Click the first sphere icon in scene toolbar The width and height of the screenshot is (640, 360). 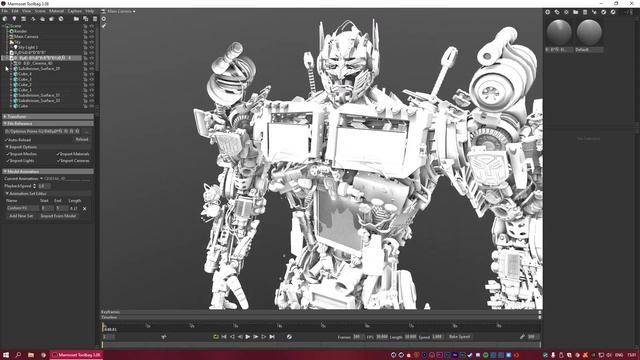coord(5,19)
